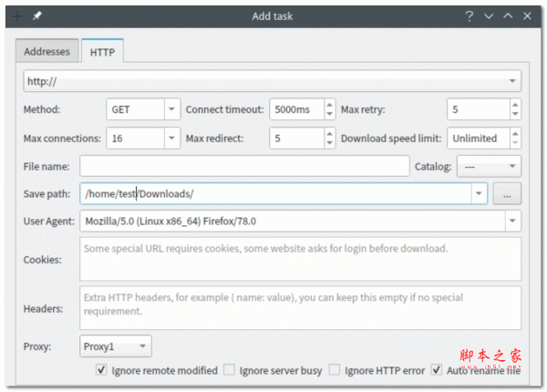Click the pin icon in title bar
This screenshot has width=547, height=392.
37,16
